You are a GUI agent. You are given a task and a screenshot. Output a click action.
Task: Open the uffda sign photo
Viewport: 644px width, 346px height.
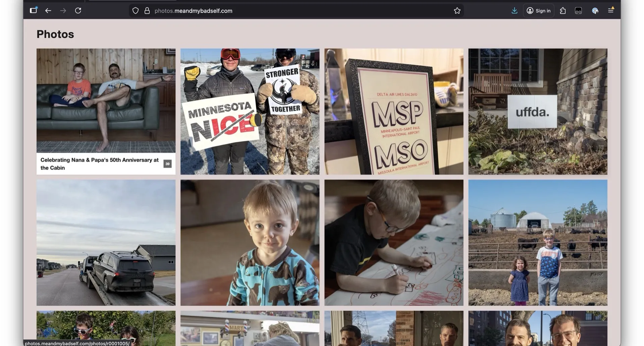pos(538,111)
